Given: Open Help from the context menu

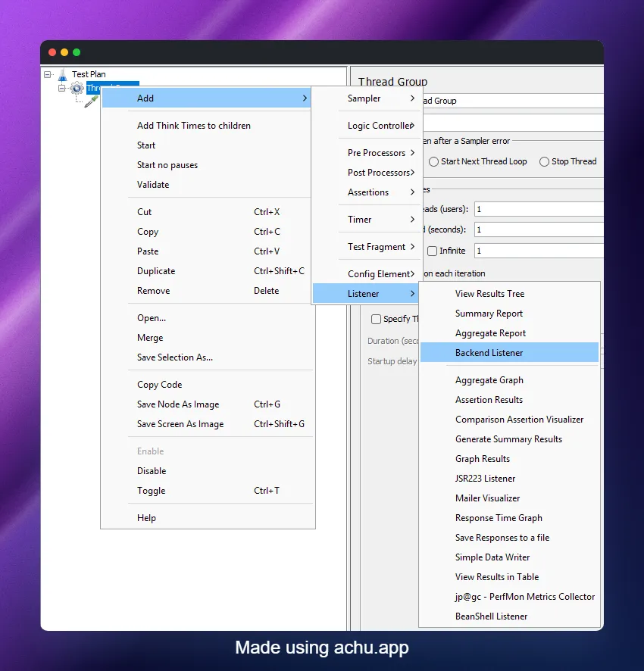Looking at the screenshot, I should (208, 518).
